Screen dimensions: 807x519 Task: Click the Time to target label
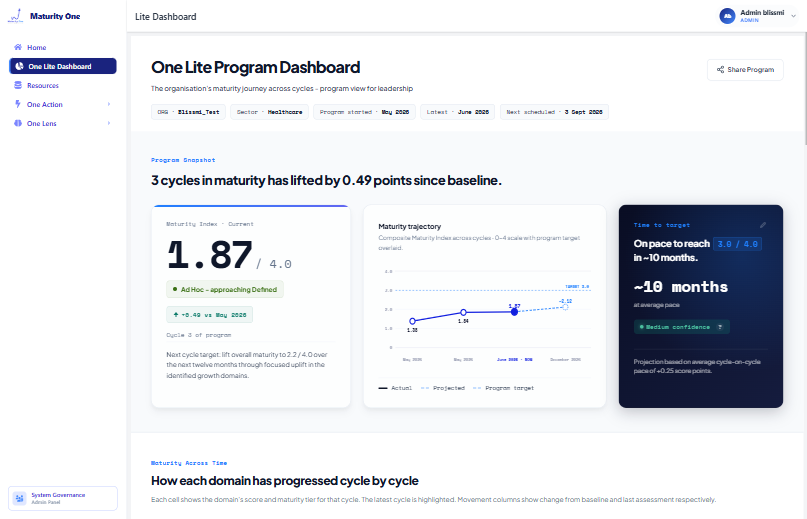click(662, 225)
